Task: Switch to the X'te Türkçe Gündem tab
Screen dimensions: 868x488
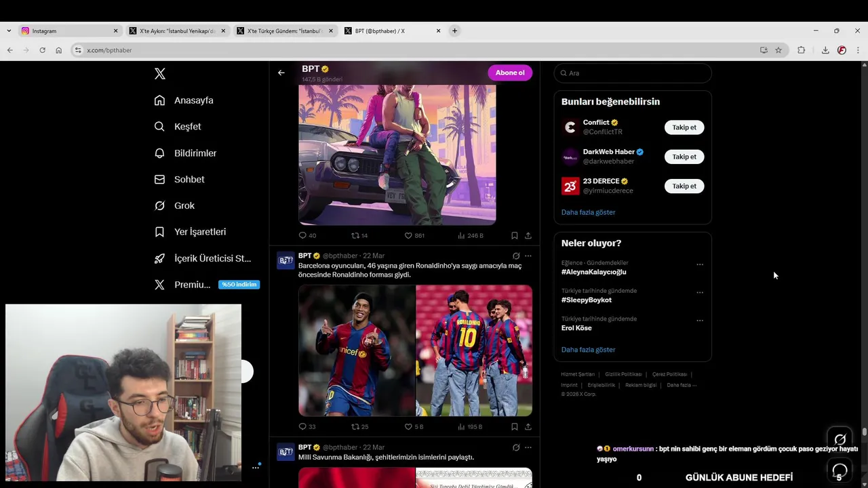Action: coord(284,30)
